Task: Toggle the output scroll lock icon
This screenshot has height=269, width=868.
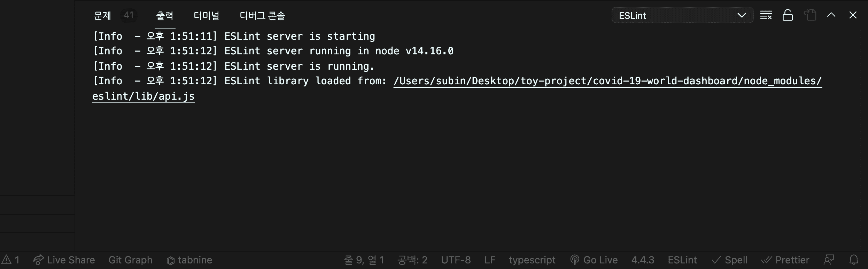Action: (x=788, y=15)
